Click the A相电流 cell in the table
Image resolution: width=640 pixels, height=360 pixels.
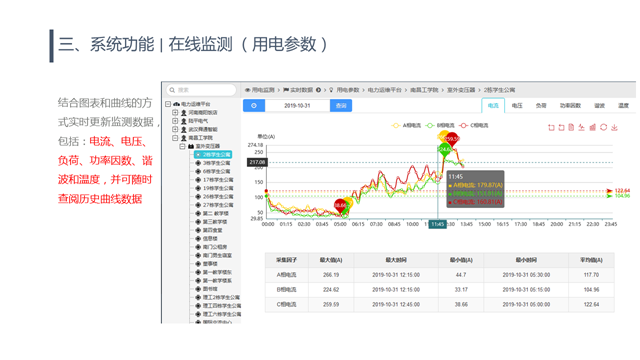[286, 275]
